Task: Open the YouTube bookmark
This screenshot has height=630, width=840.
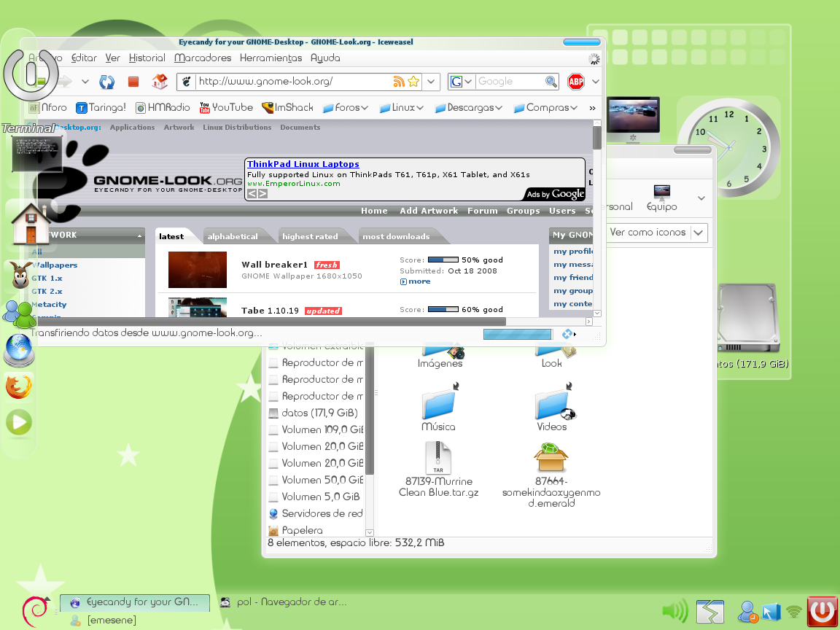Action: 226,108
